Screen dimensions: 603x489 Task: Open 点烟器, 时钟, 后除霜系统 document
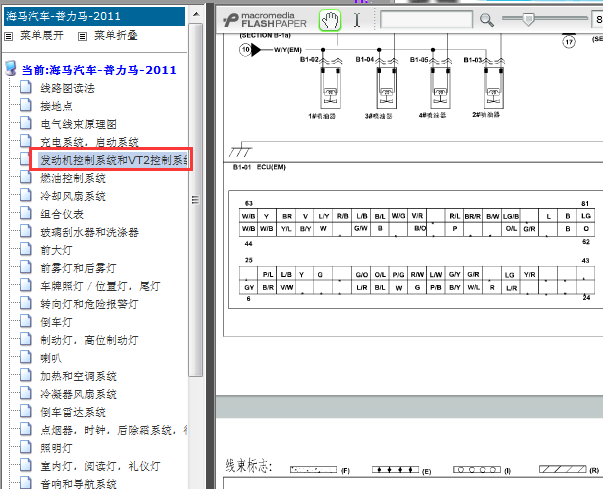[114, 430]
